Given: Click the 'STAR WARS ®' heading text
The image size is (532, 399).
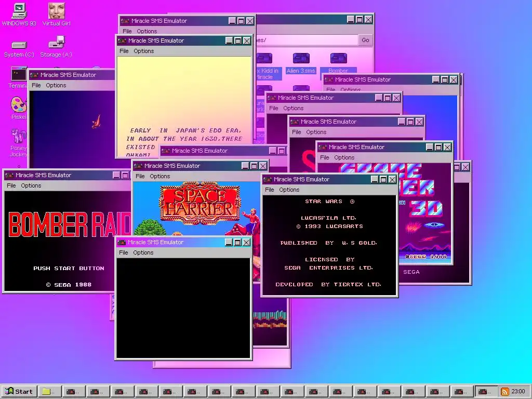Looking at the screenshot, I should 329,202.
